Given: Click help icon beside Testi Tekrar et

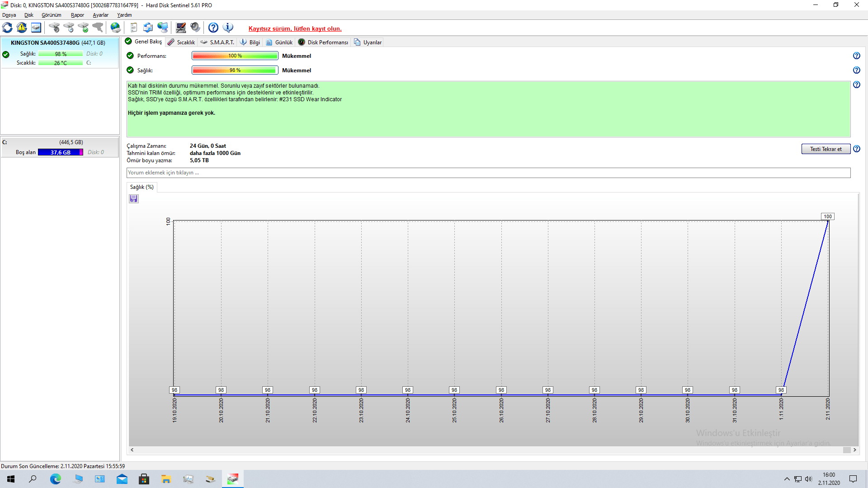Looking at the screenshot, I should point(856,149).
